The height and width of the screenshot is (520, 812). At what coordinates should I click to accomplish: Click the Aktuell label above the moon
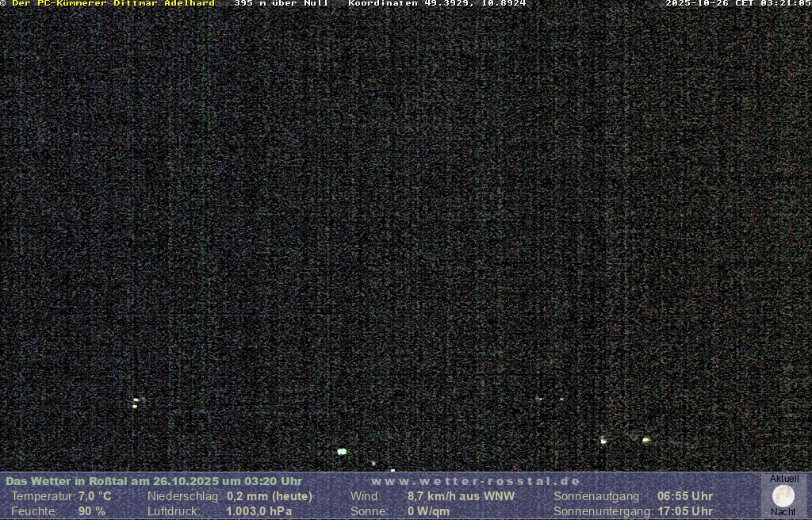pyautogui.click(x=784, y=479)
